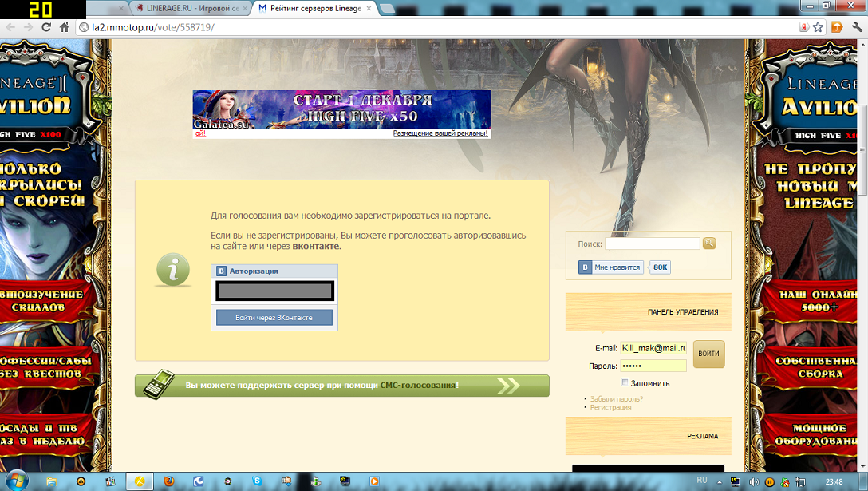868x491 pixels.
Task: Click the small ой! label under banner
Action: click(199, 133)
